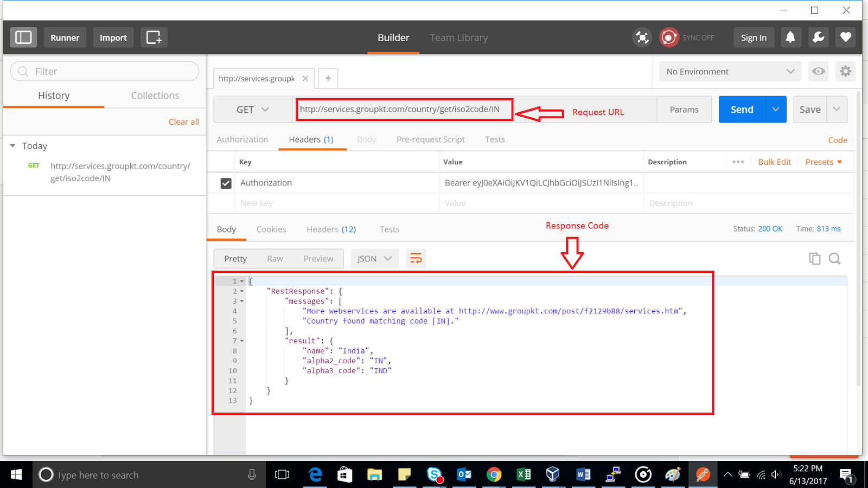Screen dimensions: 868x488
Task: Click the GET badge in history
Action: [34, 166]
